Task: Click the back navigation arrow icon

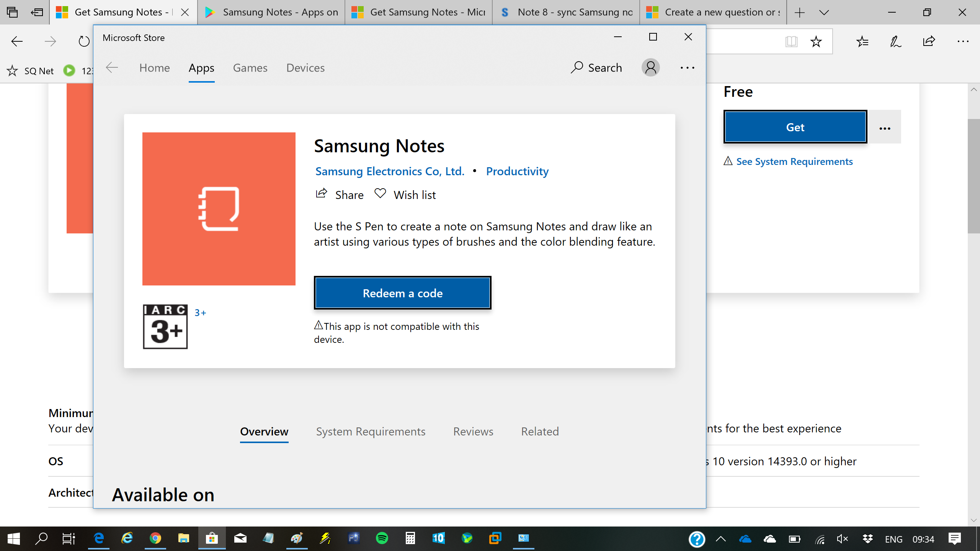Action: pos(111,67)
